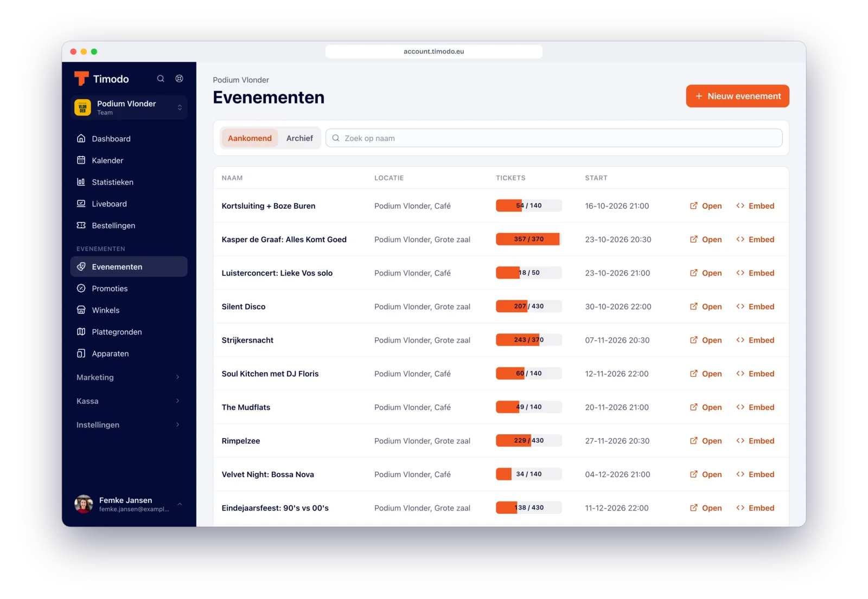Expand the Kassa section

click(129, 401)
